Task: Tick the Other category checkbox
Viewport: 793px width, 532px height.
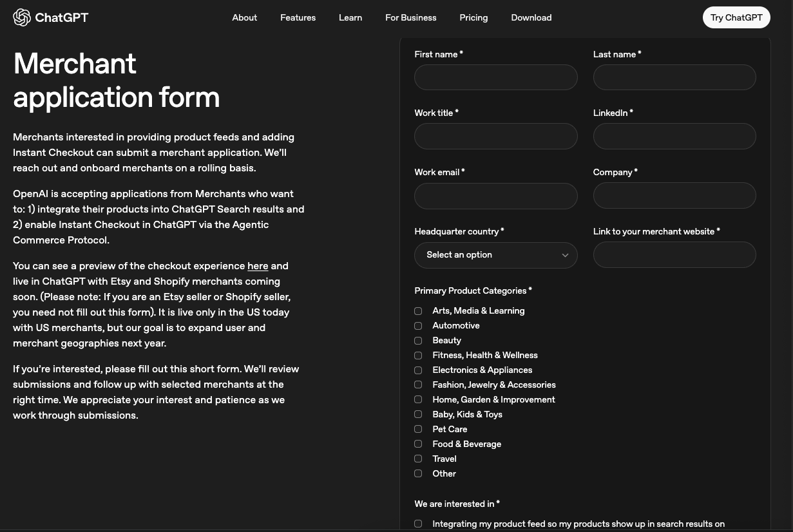Action: coord(418,474)
